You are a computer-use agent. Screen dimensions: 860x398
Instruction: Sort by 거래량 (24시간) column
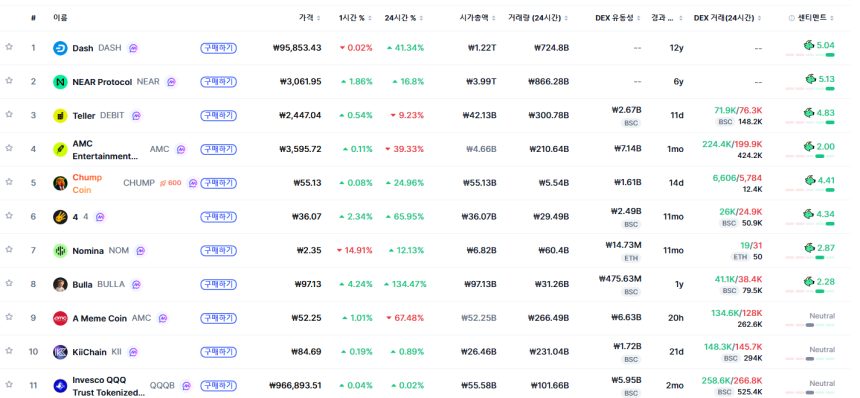(x=538, y=18)
